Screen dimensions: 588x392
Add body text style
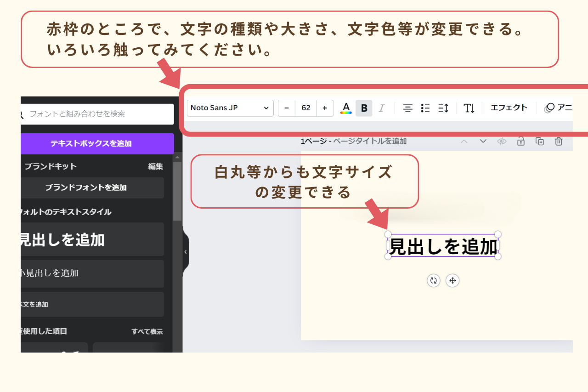point(92,304)
